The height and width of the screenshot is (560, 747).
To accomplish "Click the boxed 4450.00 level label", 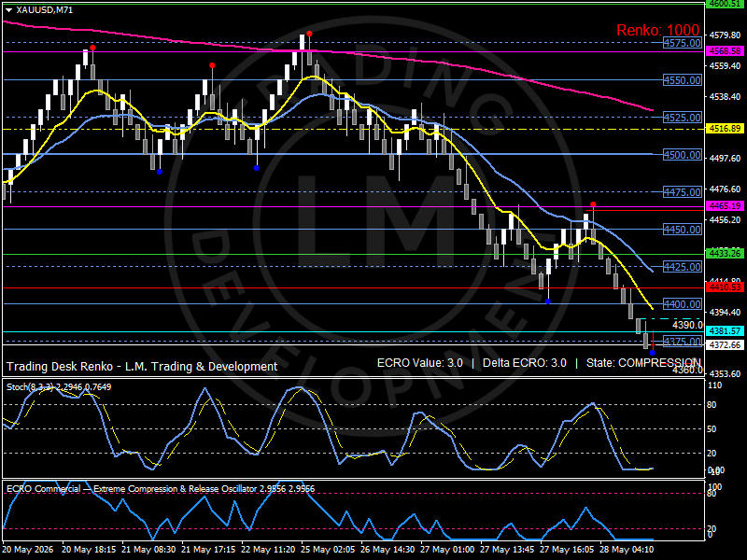I will pyautogui.click(x=683, y=230).
